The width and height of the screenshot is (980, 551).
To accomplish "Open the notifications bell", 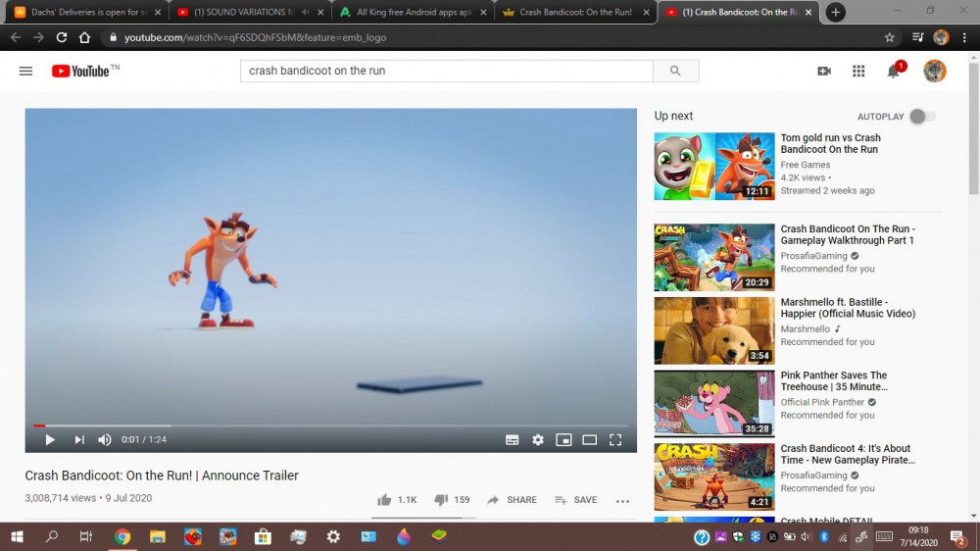I will pos(895,70).
